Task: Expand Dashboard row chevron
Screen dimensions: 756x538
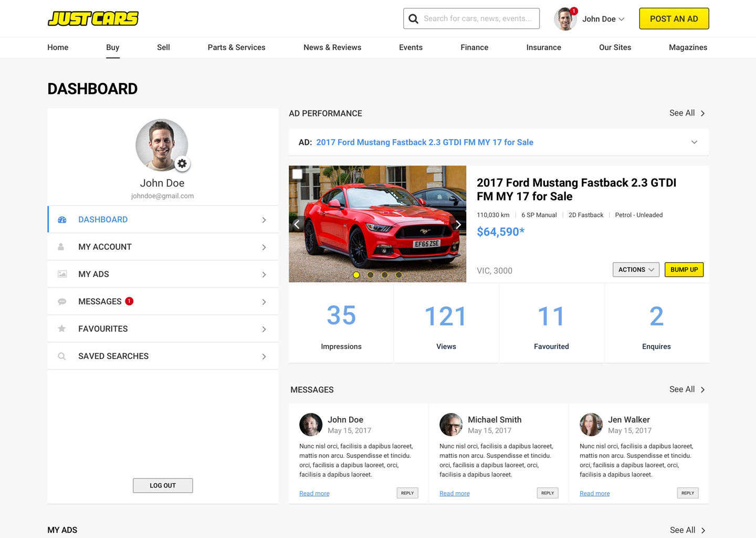Action: click(x=264, y=220)
